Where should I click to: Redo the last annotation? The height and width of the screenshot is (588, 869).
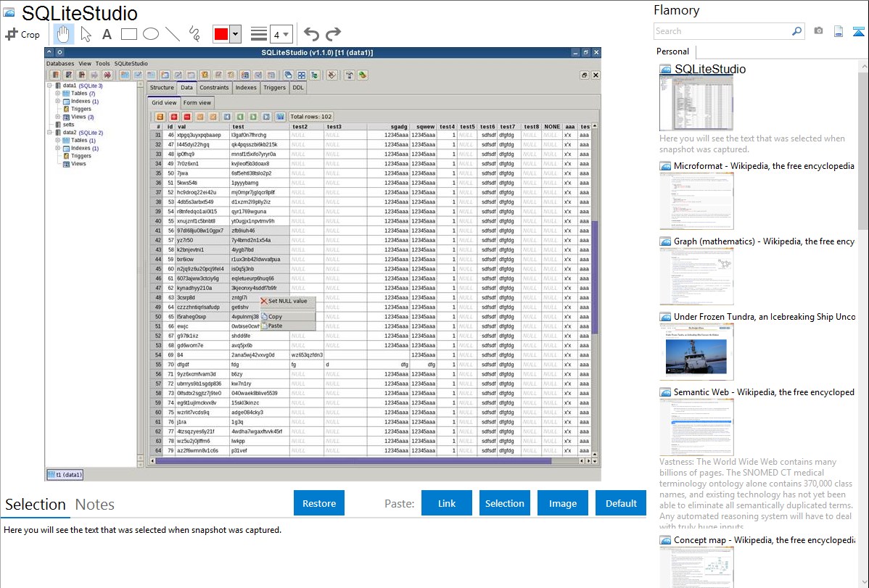[333, 34]
